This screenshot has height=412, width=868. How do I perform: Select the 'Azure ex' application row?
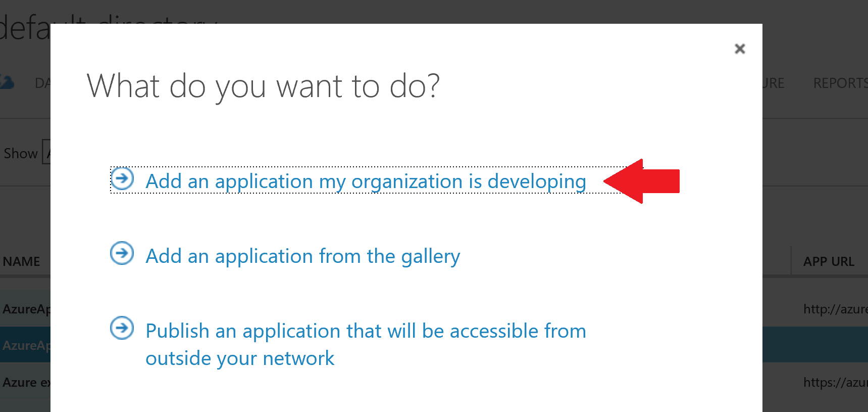[25, 382]
